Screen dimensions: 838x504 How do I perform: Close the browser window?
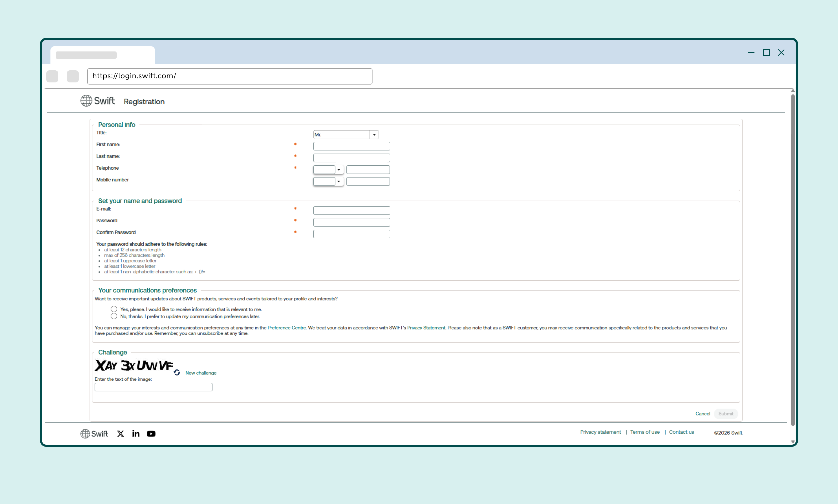point(781,53)
